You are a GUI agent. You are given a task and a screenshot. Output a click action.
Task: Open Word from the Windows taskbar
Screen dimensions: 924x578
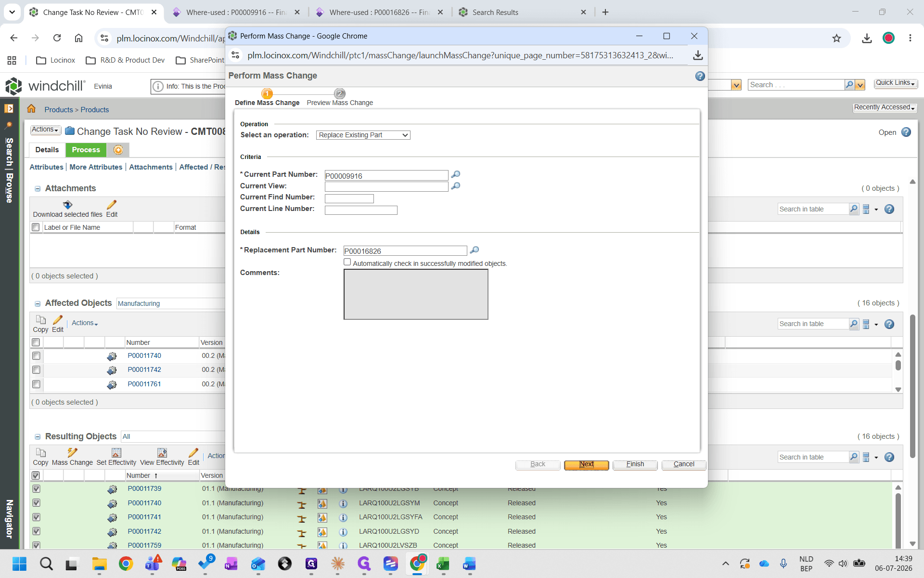(469, 564)
